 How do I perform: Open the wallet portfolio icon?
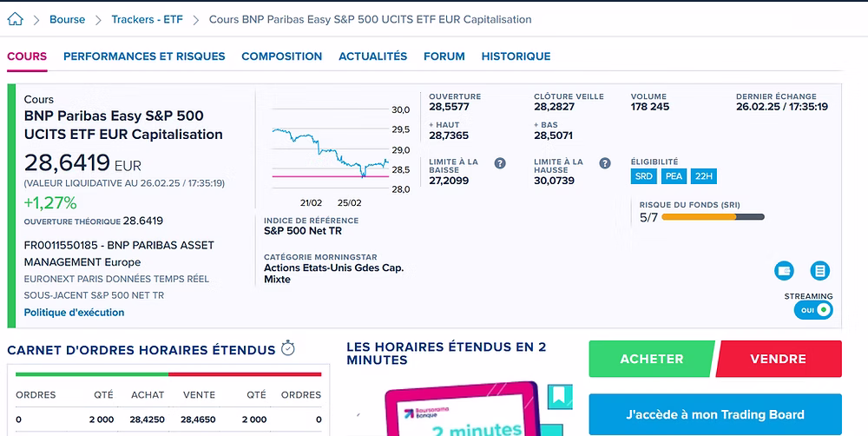tap(784, 271)
